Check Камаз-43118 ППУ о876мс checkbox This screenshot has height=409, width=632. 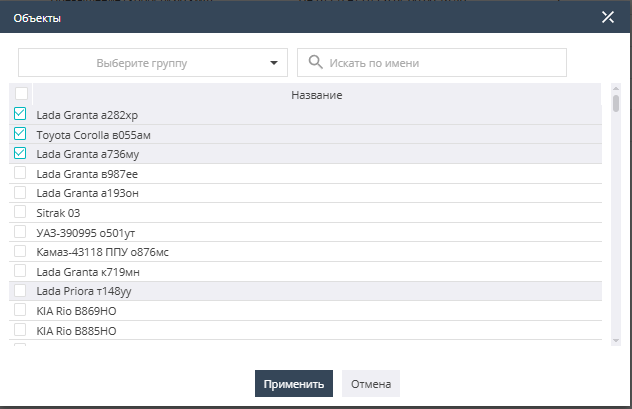click(20, 251)
